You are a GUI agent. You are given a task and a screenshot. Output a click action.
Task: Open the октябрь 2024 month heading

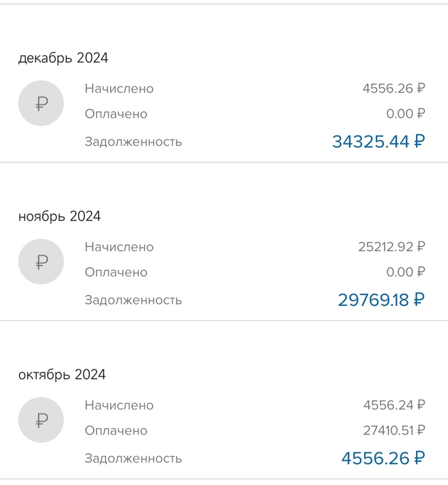tap(62, 374)
